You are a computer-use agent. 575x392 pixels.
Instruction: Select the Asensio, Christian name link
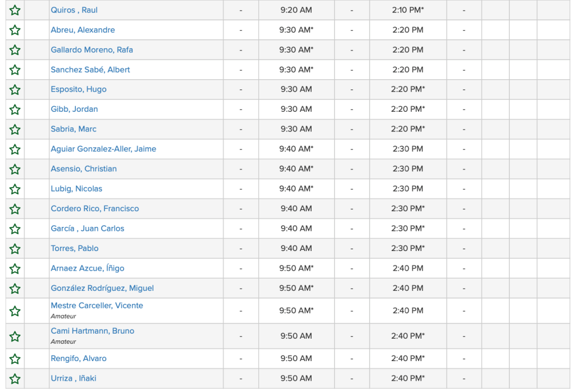pyautogui.click(x=84, y=169)
